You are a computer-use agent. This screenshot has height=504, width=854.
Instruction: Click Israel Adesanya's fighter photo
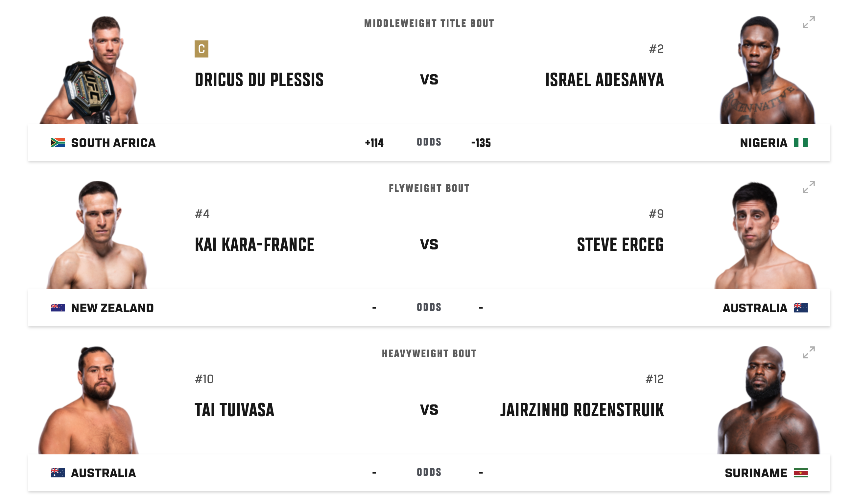point(767,70)
